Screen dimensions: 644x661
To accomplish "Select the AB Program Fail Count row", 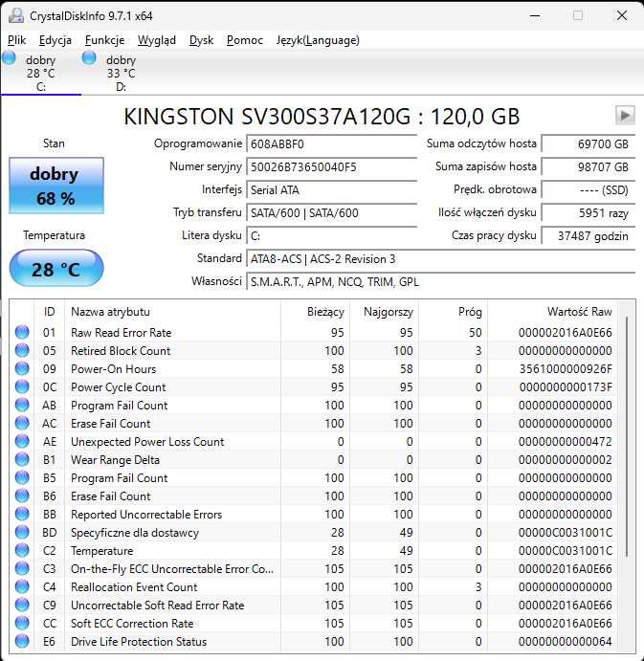I will (x=314, y=406).
